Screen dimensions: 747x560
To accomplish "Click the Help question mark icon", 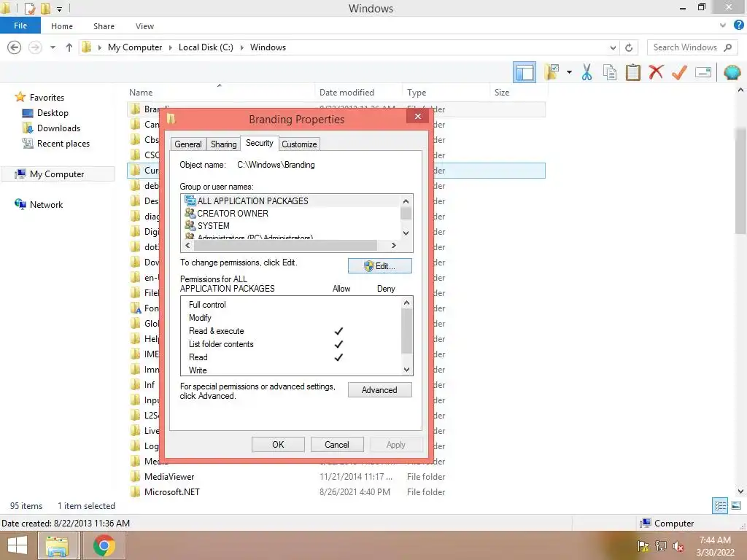I will [x=738, y=26].
